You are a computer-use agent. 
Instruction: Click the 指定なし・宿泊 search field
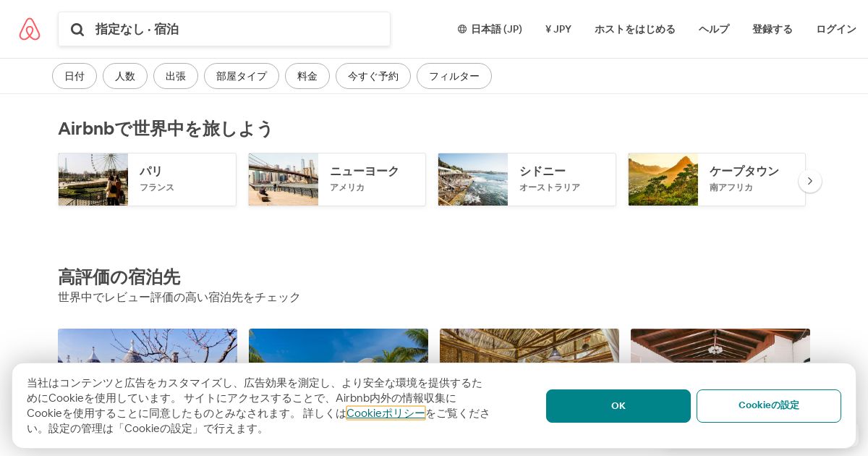(x=224, y=29)
